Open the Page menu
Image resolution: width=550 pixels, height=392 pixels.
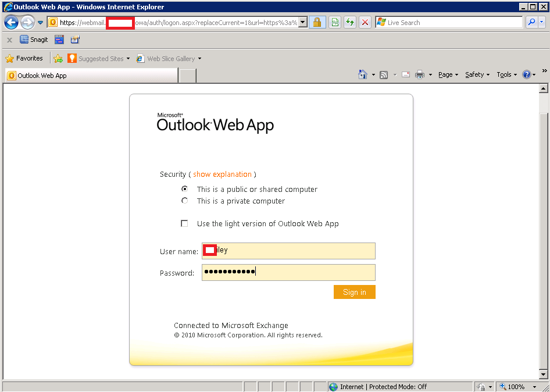pyautogui.click(x=448, y=75)
